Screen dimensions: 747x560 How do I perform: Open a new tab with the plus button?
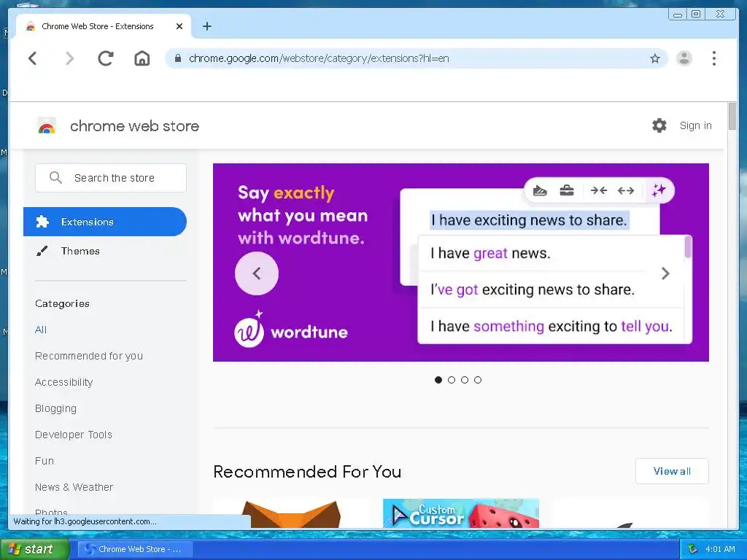tap(206, 26)
